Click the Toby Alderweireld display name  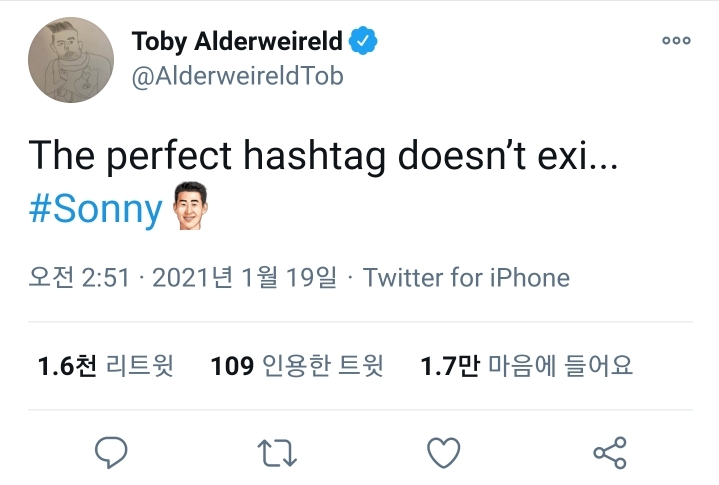(x=237, y=41)
